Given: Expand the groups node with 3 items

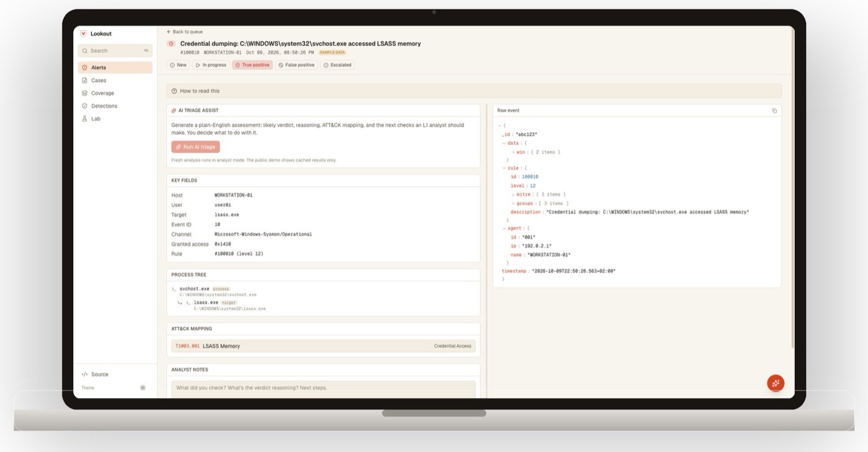Looking at the screenshot, I should (x=513, y=203).
